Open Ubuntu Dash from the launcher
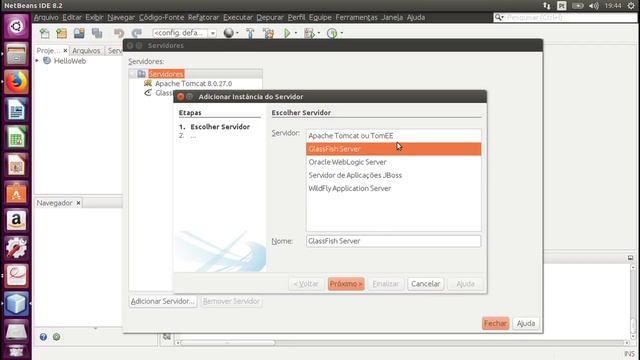640x360 pixels. (x=16, y=26)
